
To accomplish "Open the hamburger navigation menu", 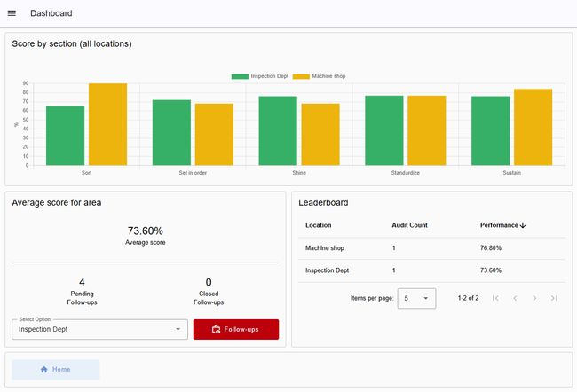I will tap(12, 13).
